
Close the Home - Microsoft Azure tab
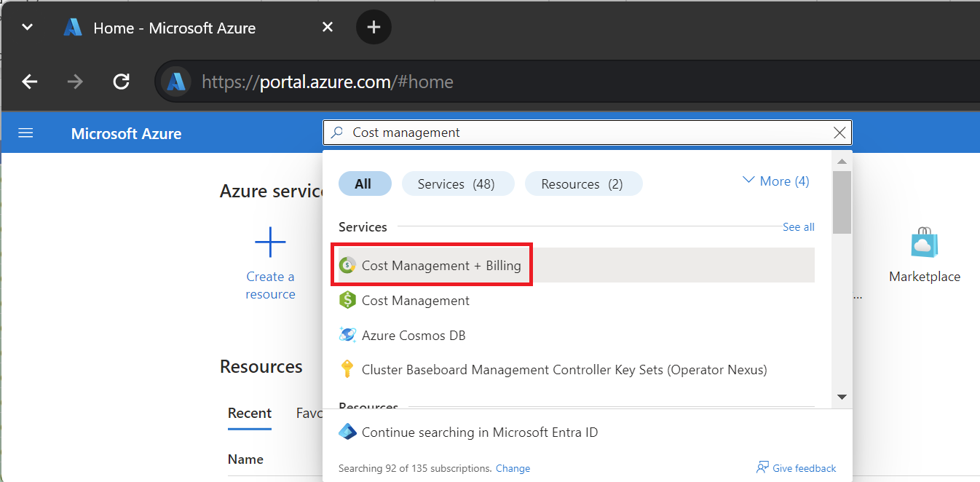tap(328, 28)
